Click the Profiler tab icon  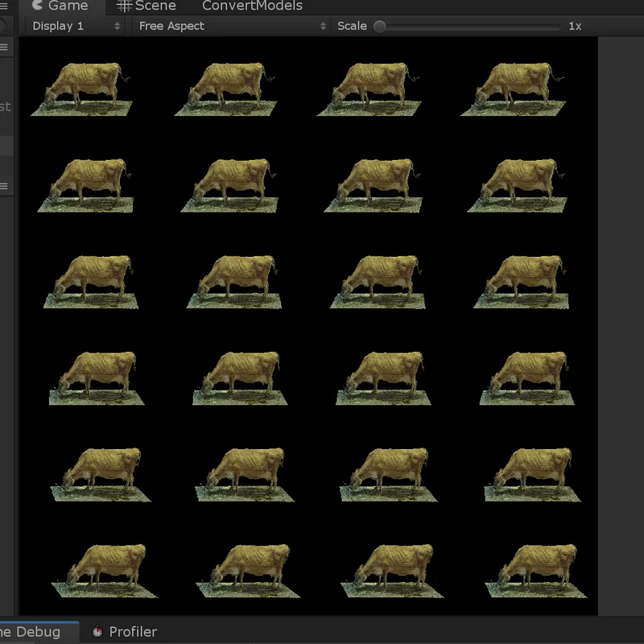pos(97,631)
